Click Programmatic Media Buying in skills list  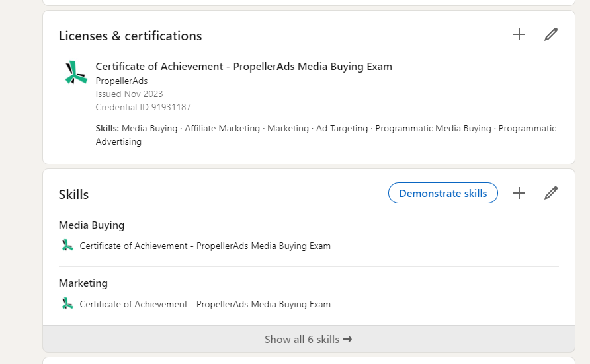point(433,128)
